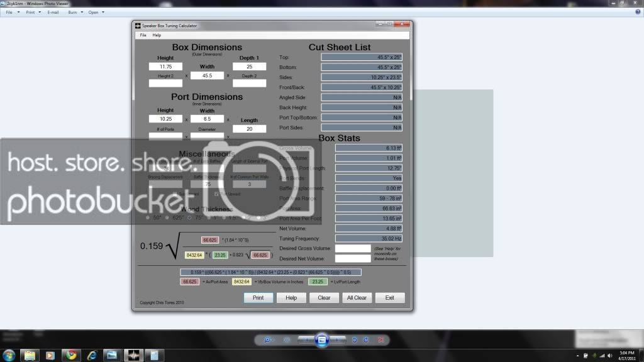
Task: Click the Front/Back cut sheet value
Action: (362, 87)
